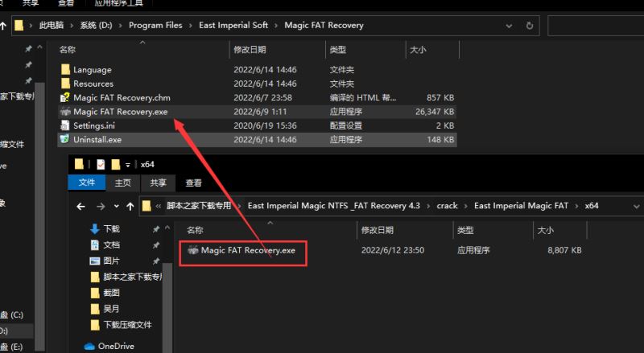Click the new folder icon in x64 title bar
The width and height of the screenshot is (644, 353).
pos(116,165)
